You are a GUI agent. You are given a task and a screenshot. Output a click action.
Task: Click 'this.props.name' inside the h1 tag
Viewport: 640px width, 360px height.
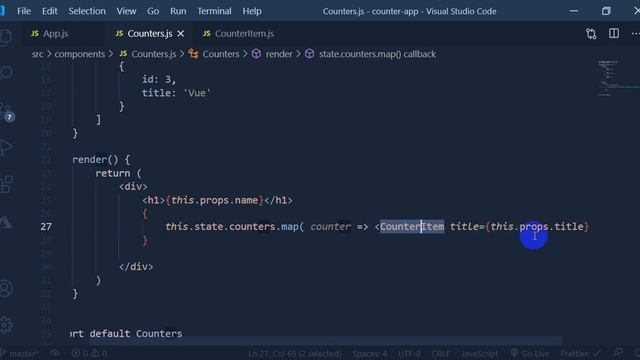pos(214,200)
